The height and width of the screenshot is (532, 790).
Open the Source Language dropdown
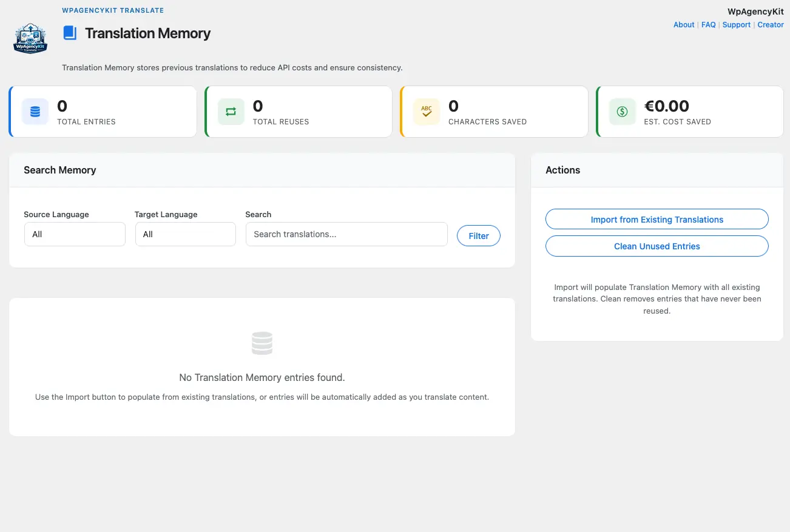click(75, 234)
